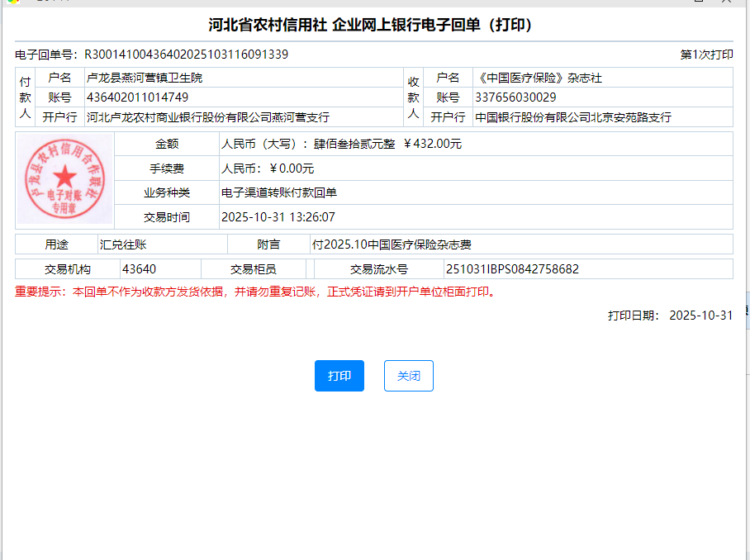Click the red 电子对账专用章 seal image
The image size is (750, 560).
pos(64,180)
